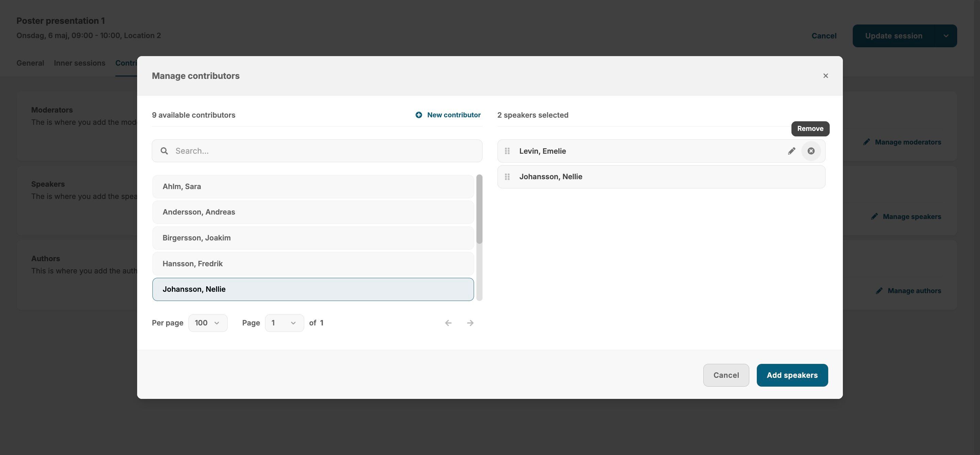Select Ahlm, Sara from available contributors
The height and width of the screenshot is (455, 980).
tap(313, 187)
